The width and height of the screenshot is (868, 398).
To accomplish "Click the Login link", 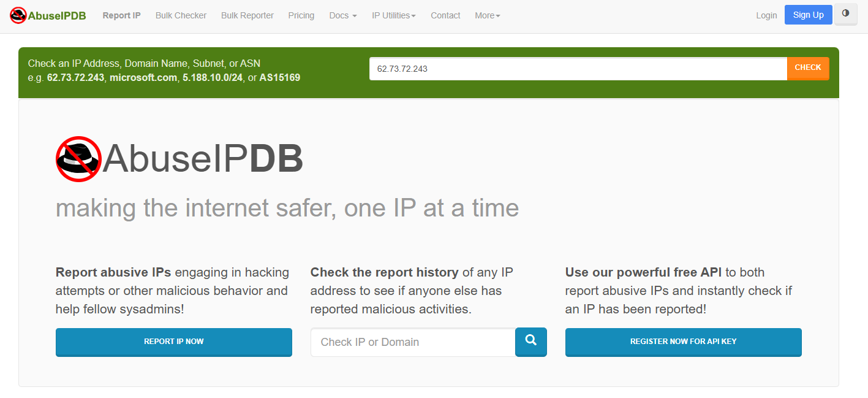I will 766,15.
